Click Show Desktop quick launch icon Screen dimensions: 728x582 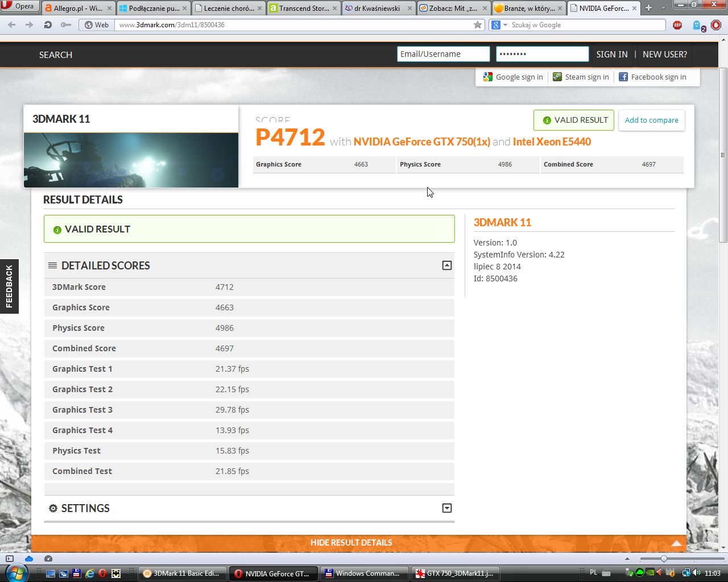point(50,573)
